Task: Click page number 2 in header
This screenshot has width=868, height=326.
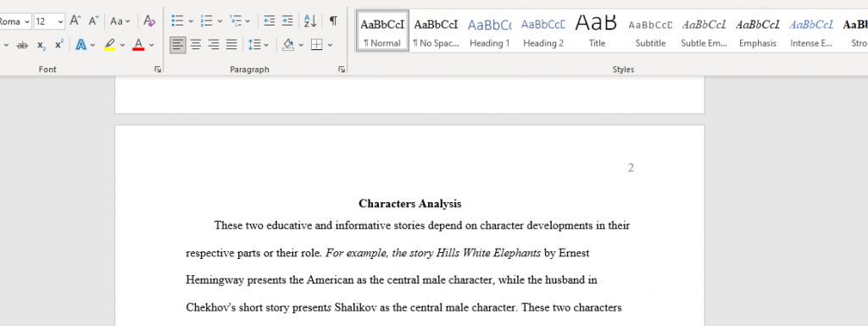Action: (x=631, y=167)
